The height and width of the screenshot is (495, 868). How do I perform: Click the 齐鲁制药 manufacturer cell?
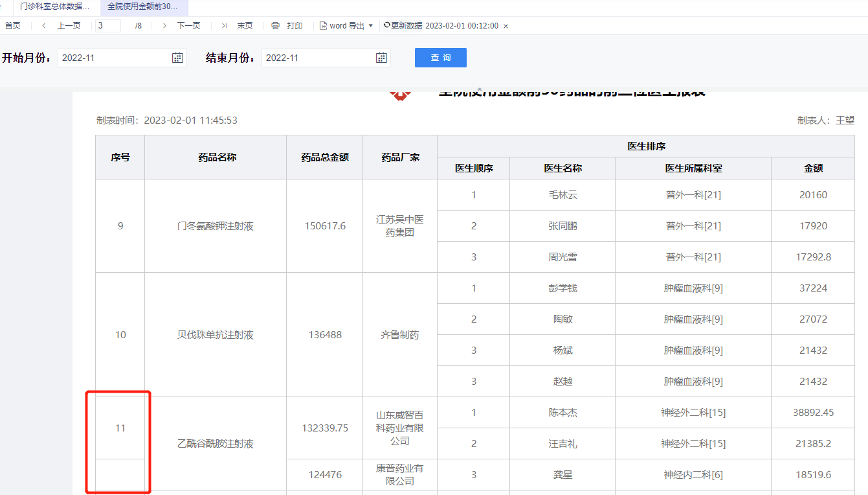point(400,335)
